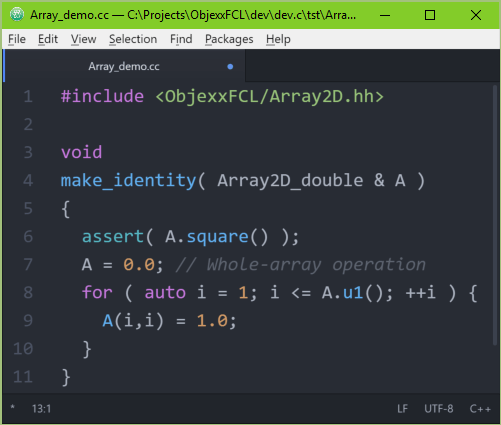Screen dimensions: 501x425
Task: Select the Array_demo.cc tab
Action: [124, 66]
